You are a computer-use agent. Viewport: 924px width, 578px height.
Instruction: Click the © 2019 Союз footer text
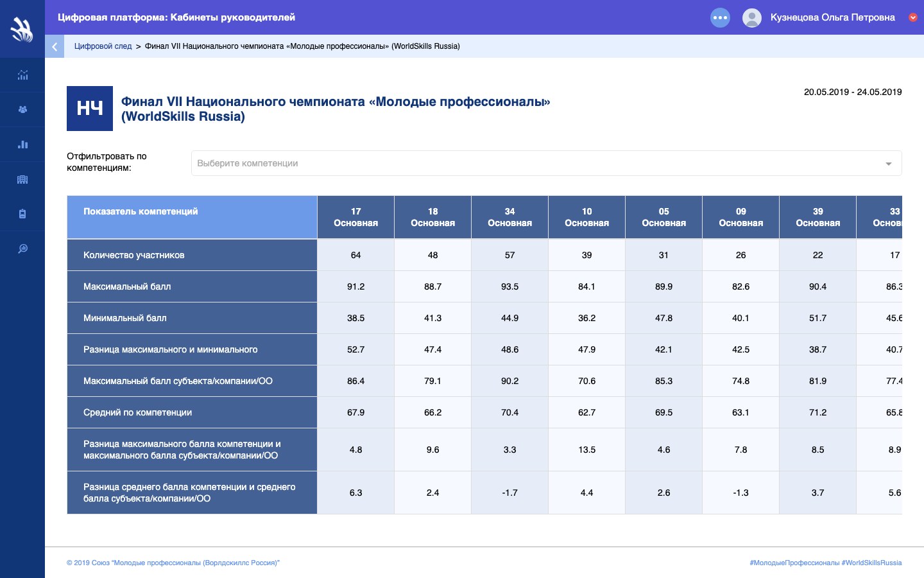pos(173,563)
